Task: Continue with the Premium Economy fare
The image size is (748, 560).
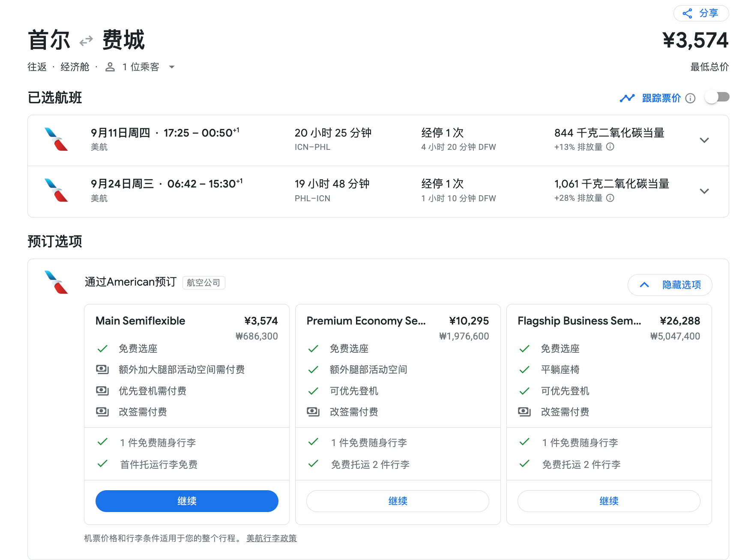Action: click(x=398, y=501)
